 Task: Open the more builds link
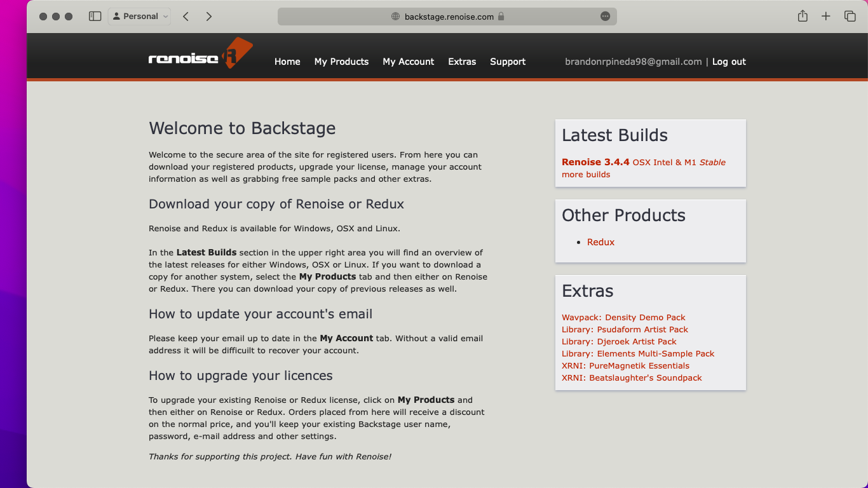[586, 174]
